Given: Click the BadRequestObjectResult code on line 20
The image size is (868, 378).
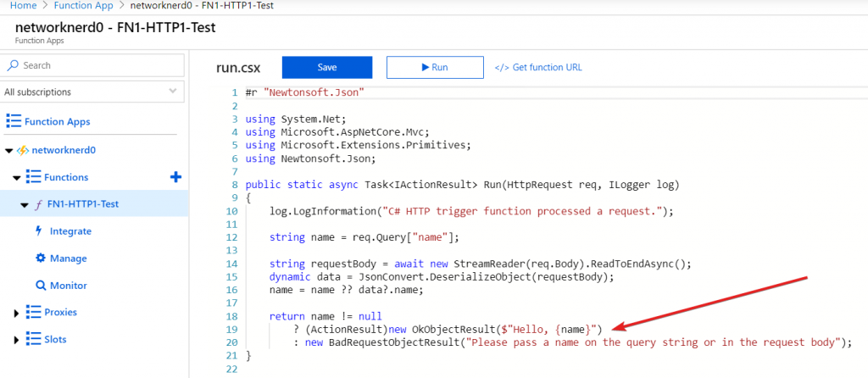Looking at the screenshot, I should pos(572,342).
